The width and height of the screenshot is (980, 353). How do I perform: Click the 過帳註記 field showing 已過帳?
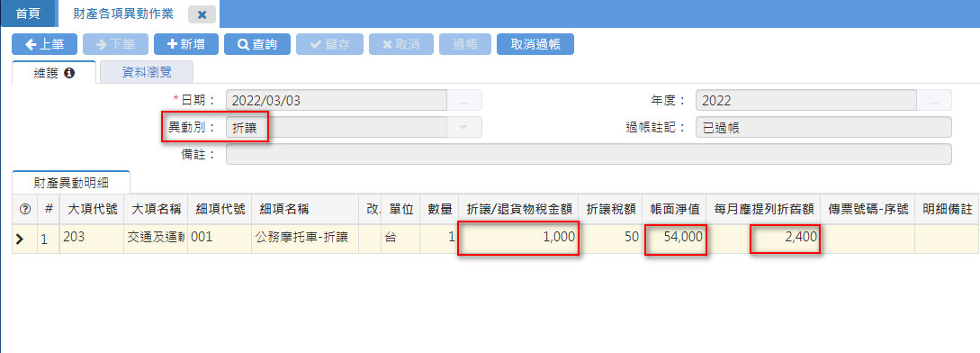[823, 127]
